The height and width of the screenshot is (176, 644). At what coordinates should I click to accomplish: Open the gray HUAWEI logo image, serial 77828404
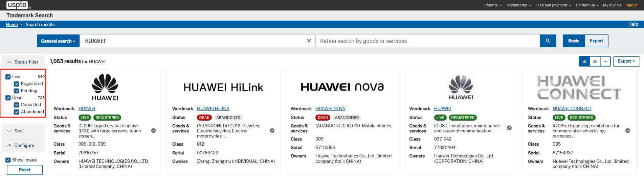461,87
